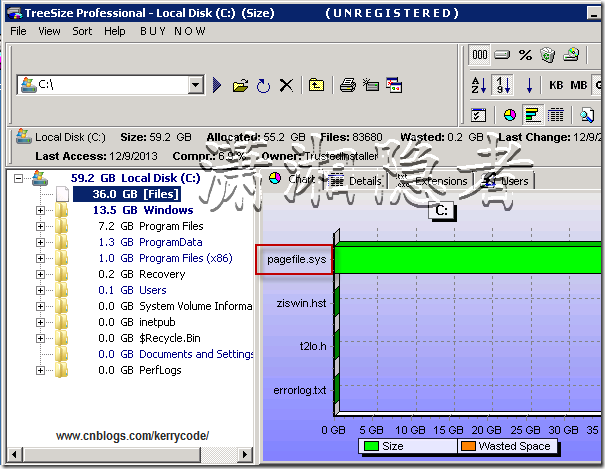Image resolution: width=605 pixels, height=469 pixels.
Task: Select Documents and Settings row
Action: coord(176,354)
